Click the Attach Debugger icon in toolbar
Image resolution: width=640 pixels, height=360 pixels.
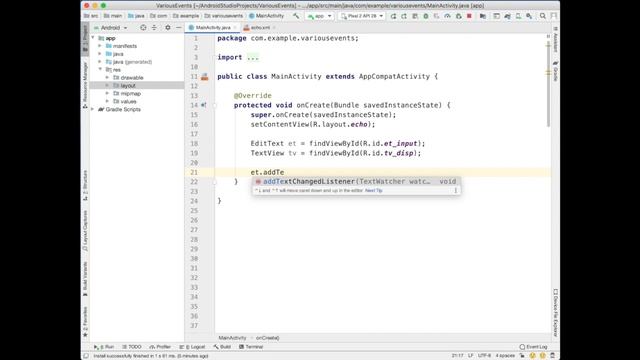(x=458, y=16)
